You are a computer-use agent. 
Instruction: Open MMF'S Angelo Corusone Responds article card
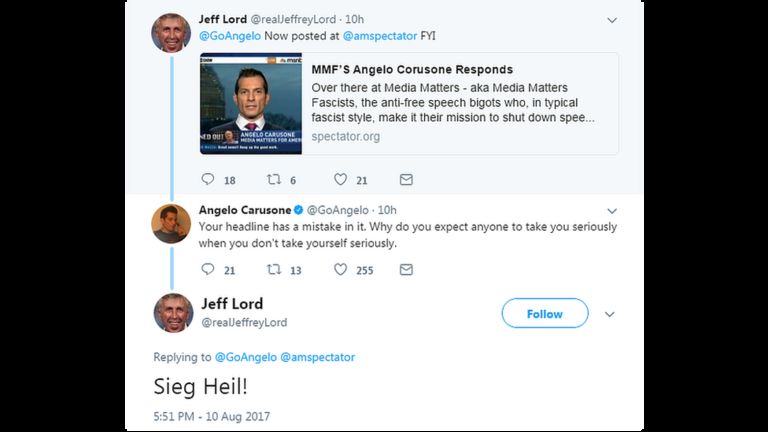pos(409,104)
